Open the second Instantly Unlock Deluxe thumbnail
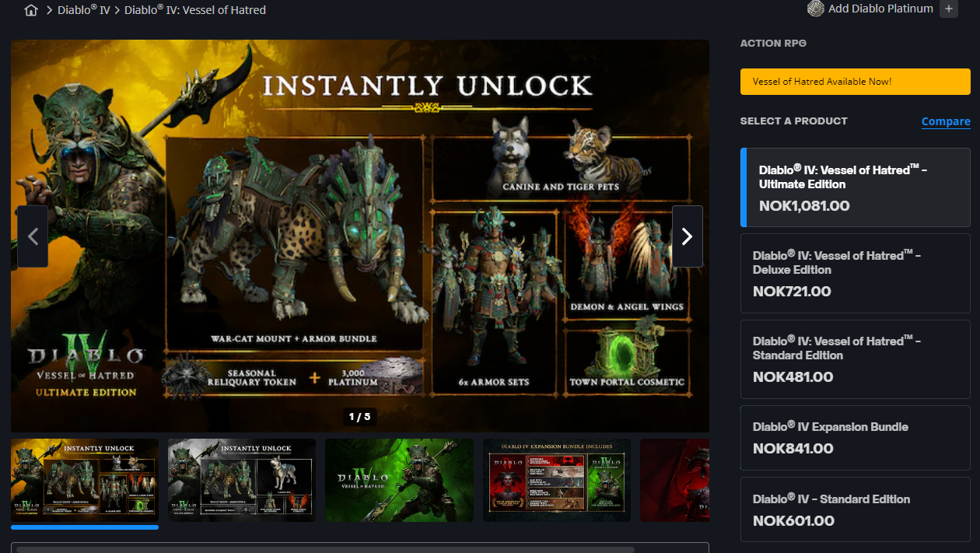The width and height of the screenshot is (980, 553). 242,481
